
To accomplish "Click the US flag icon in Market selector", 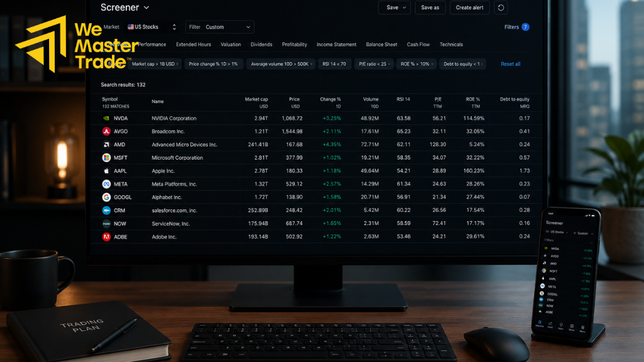I will pyautogui.click(x=131, y=26).
